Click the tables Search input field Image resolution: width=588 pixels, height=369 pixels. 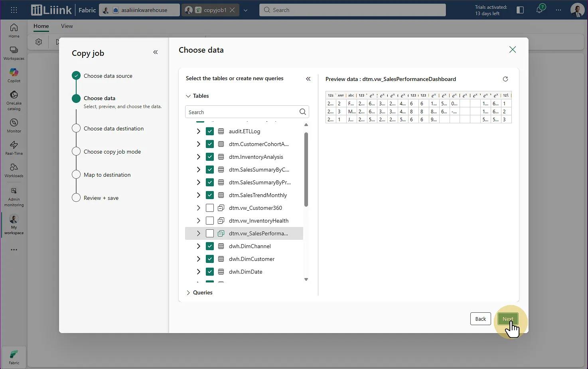(x=241, y=112)
